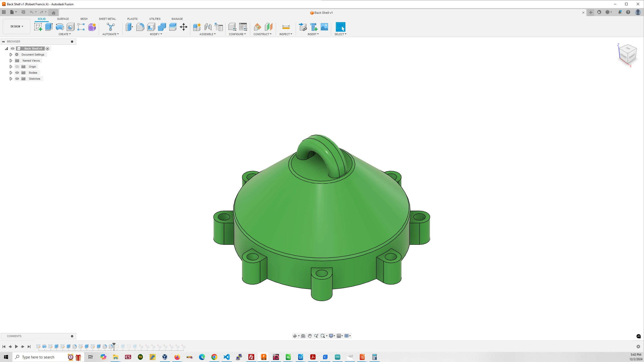Hide the Sketches folder
This screenshot has height=362, width=644.
(17, 79)
